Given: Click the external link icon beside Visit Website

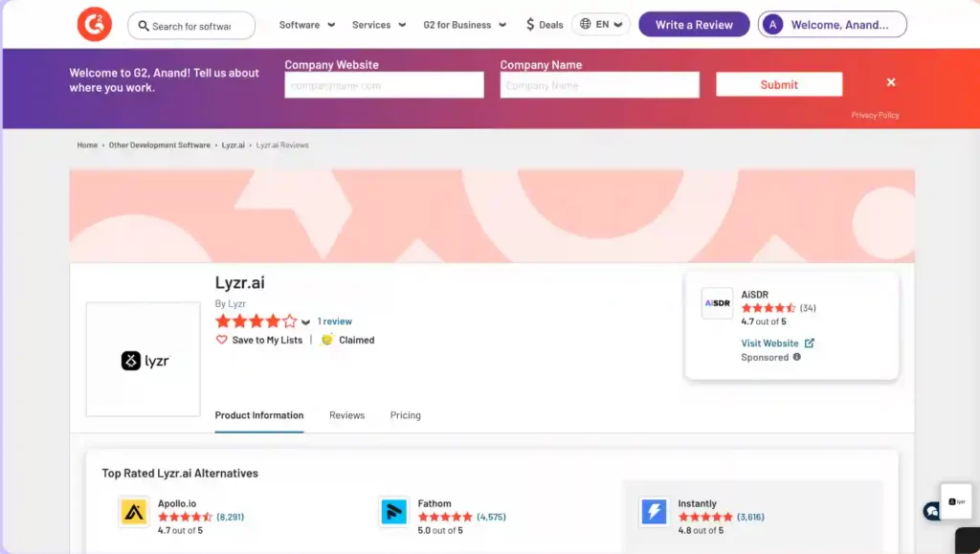Looking at the screenshot, I should pos(810,343).
